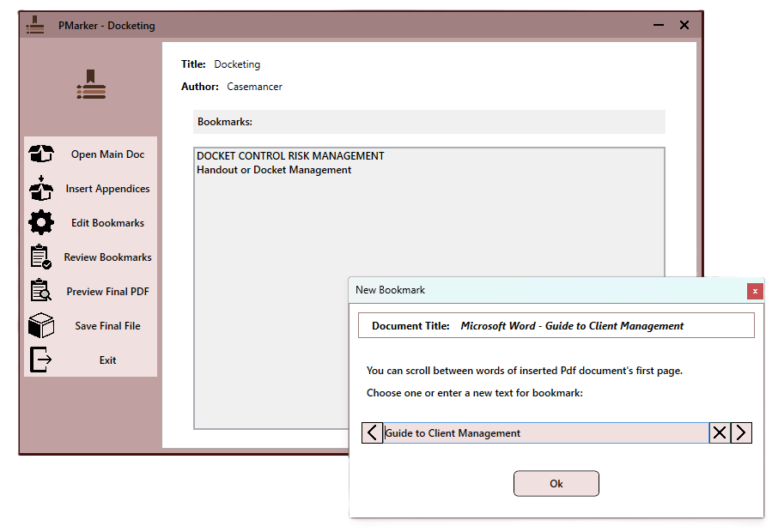Click the Review Bookmarks clipboard icon
Image resolution: width=784 pixels, height=532 pixels.
[x=41, y=257]
